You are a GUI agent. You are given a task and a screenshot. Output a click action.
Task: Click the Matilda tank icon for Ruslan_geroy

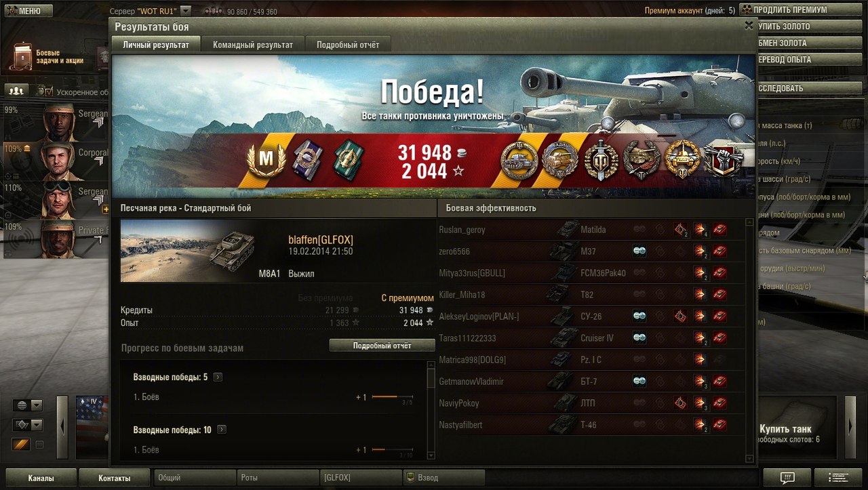[567, 229]
